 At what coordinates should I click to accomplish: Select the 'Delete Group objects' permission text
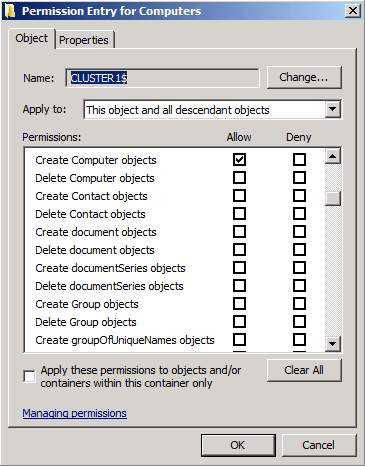[86, 322]
